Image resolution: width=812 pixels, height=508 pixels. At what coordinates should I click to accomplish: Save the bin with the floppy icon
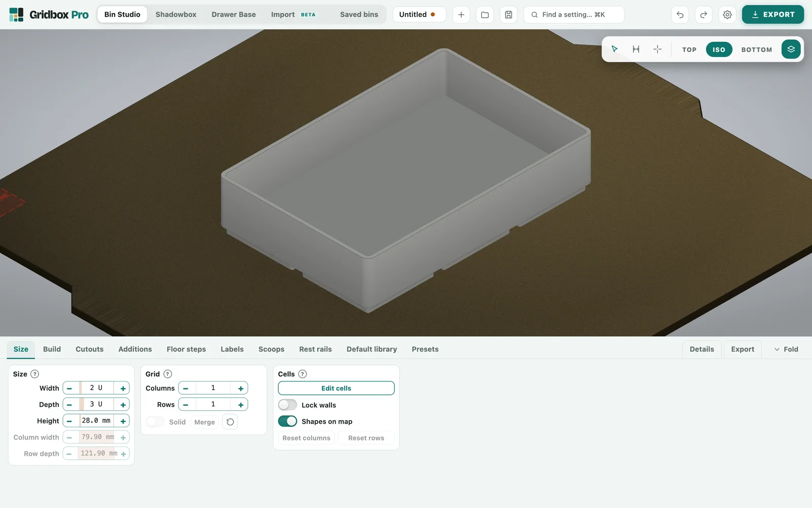(509, 15)
